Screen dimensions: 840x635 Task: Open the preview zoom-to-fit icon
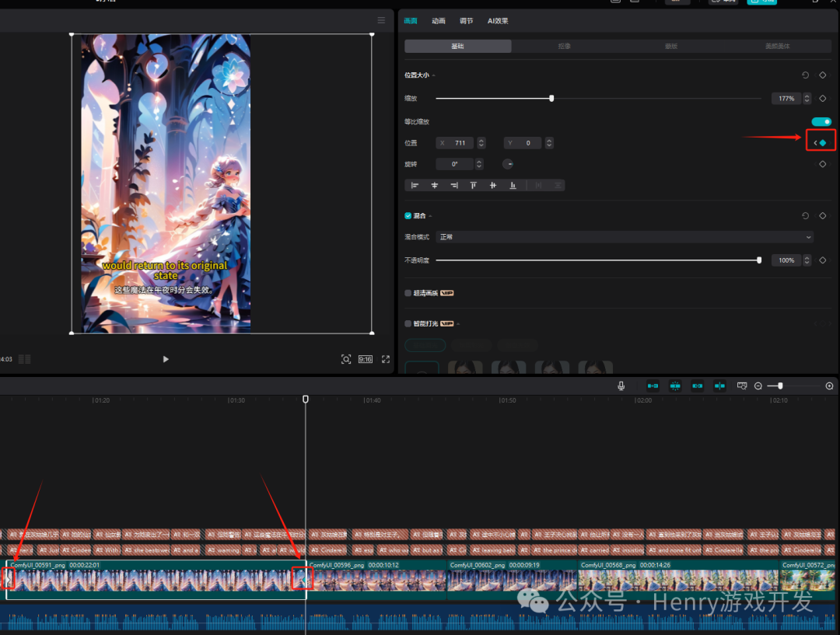click(x=346, y=359)
